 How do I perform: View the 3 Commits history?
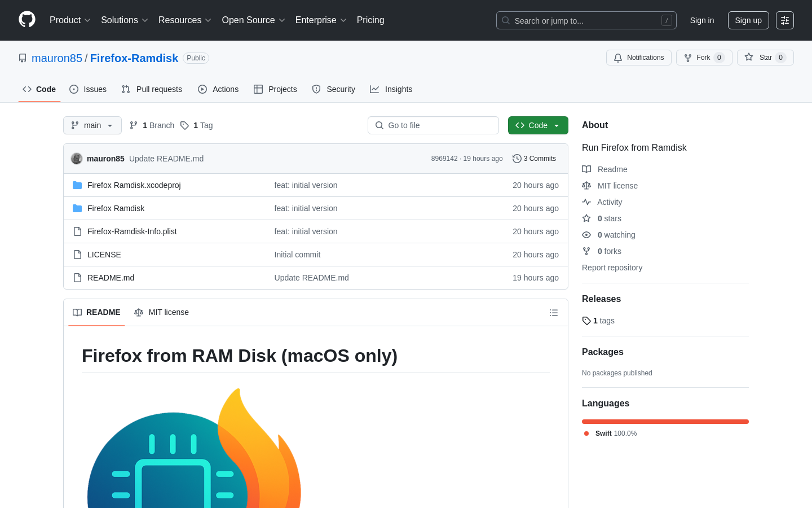point(534,159)
